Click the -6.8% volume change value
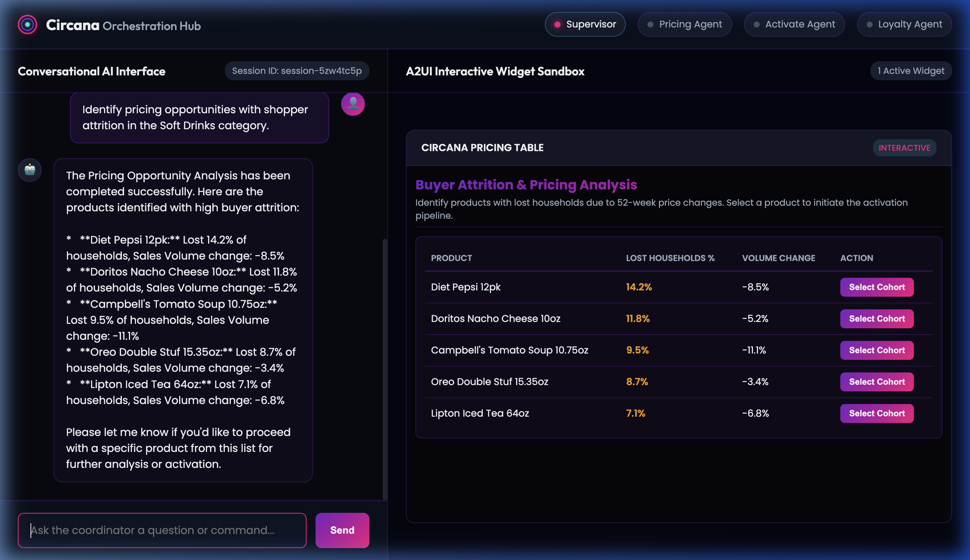 pos(755,413)
